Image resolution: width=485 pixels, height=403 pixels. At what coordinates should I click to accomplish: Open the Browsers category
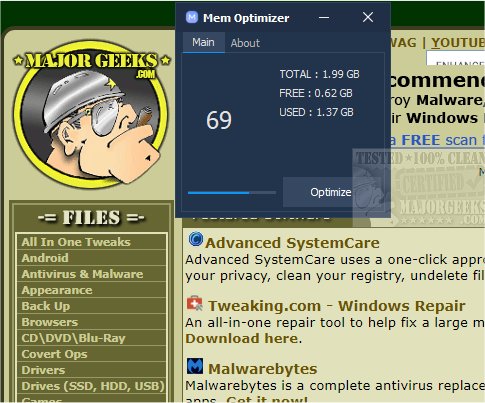tap(91, 322)
